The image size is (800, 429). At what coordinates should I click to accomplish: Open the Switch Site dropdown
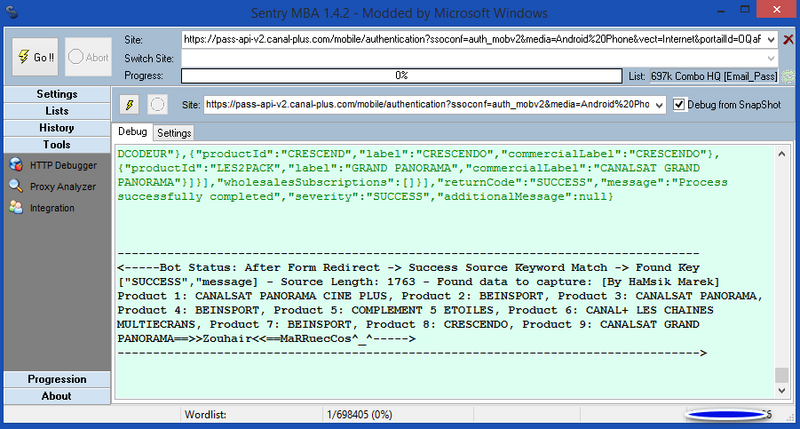point(771,58)
